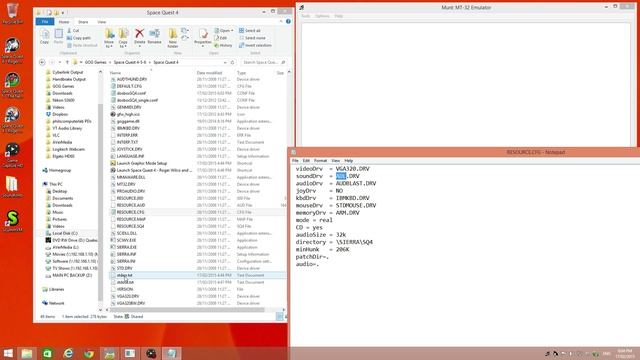This screenshot has width=640, height=360.
Task: Click GOG Games in the address breadcrumb
Action: point(96,62)
